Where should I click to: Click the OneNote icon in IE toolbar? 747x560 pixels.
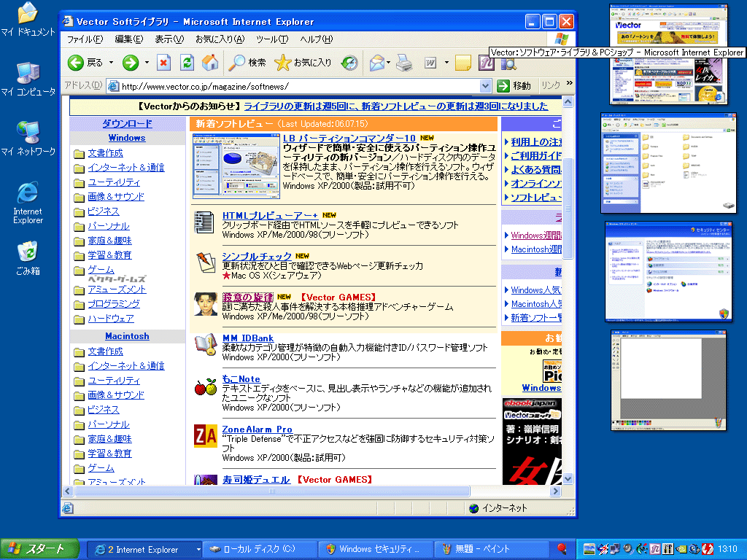click(487, 63)
